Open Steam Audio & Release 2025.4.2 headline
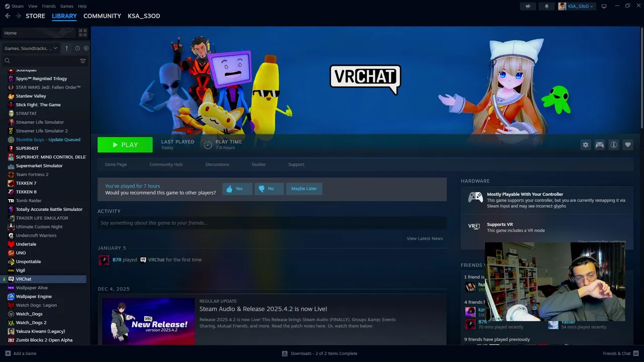 [x=263, y=309]
